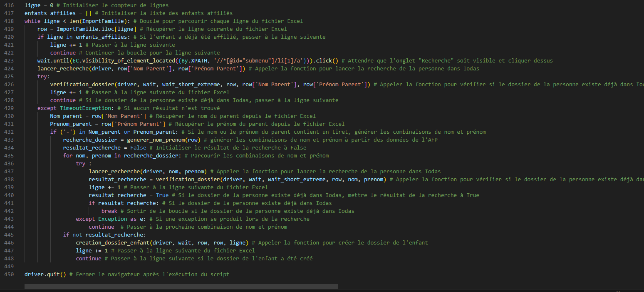Screen dimensions: 644x292
Task: Click line number 423 in the gutter
Action: 12,60
